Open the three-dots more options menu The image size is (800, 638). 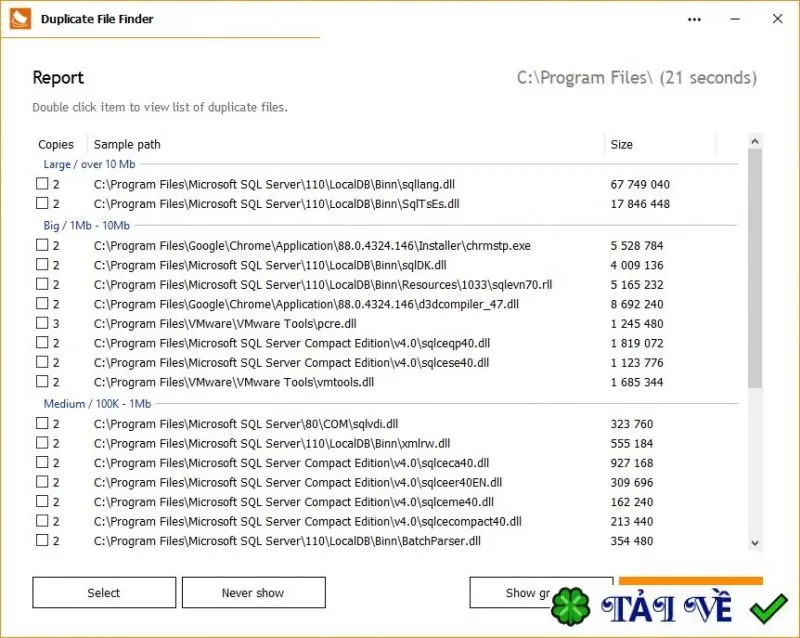pos(694,19)
